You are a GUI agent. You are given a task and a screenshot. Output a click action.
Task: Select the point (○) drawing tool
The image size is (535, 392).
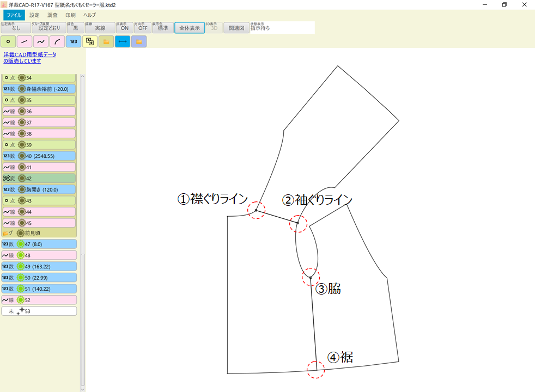8,41
